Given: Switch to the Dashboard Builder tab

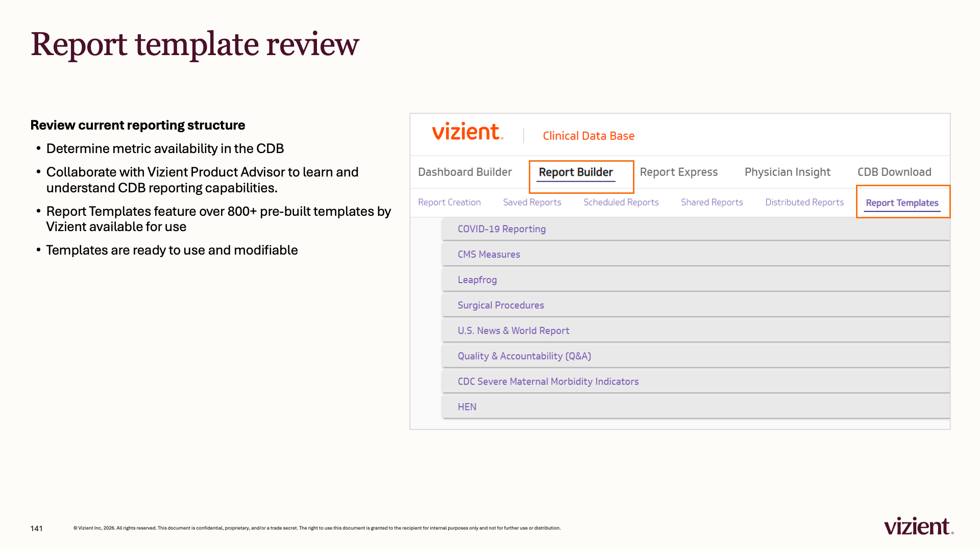Looking at the screenshot, I should tap(465, 172).
